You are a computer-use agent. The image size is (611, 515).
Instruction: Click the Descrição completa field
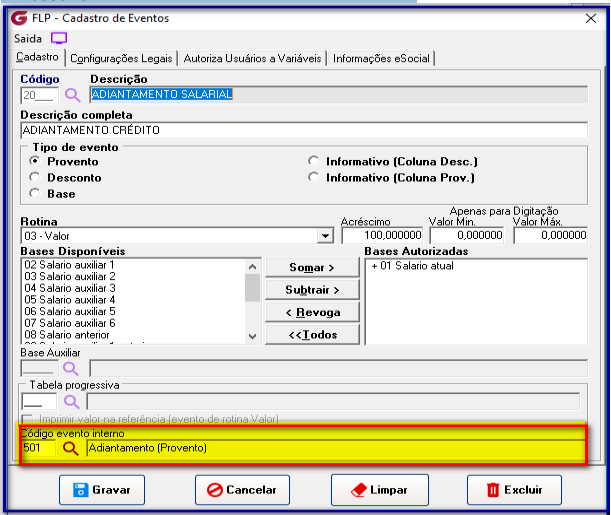point(304,130)
